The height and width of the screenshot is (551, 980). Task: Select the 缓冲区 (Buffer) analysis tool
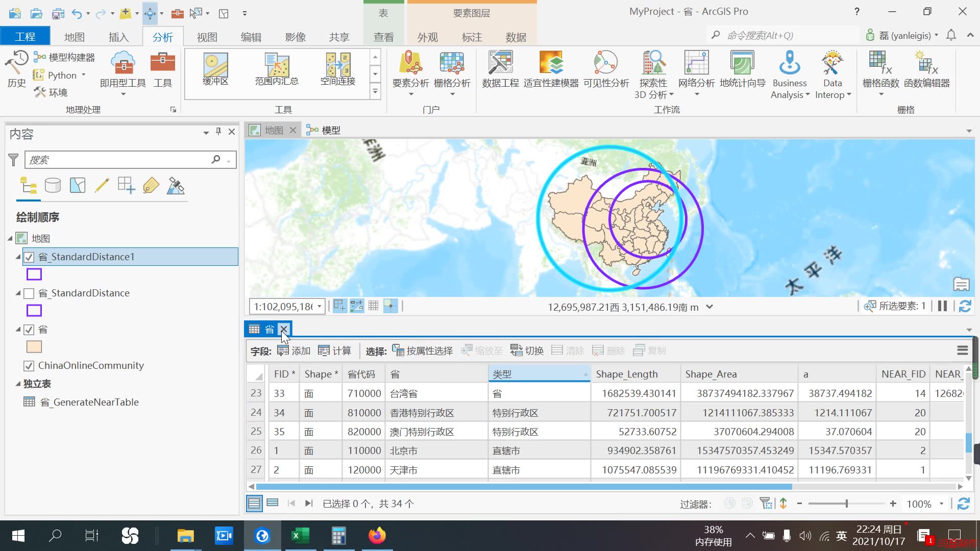pyautogui.click(x=215, y=69)
